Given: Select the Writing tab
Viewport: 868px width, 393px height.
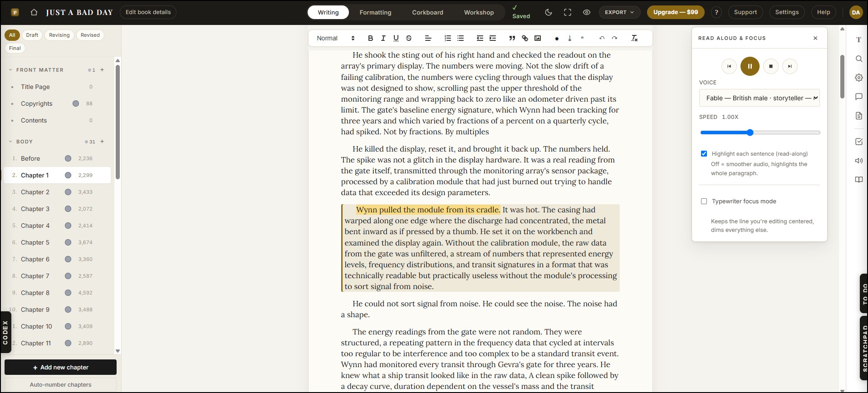Looking at the screenshot, I should tap(328, 12).
